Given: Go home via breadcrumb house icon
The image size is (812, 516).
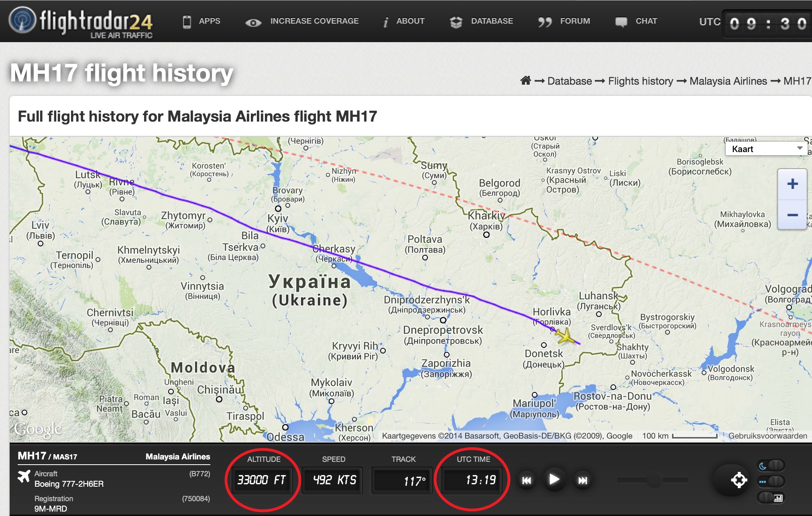Looking at the screenshot, I should click(525, 81).
